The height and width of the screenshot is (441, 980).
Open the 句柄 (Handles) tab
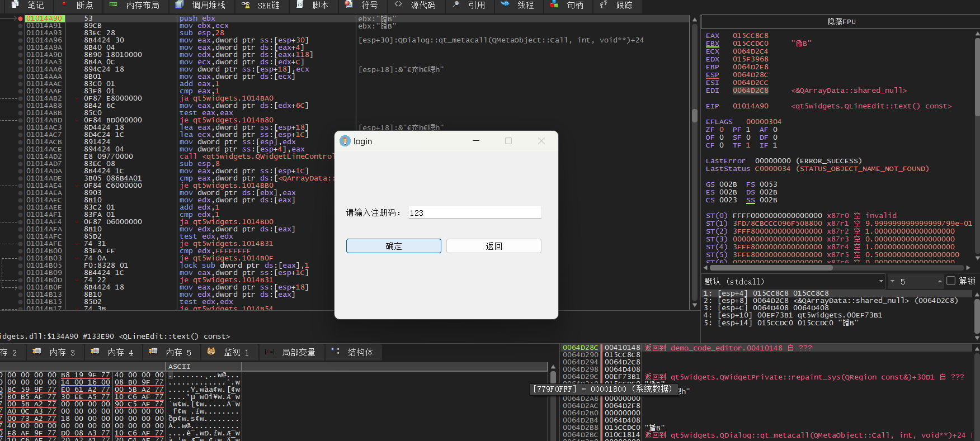(x=569, y=6)
